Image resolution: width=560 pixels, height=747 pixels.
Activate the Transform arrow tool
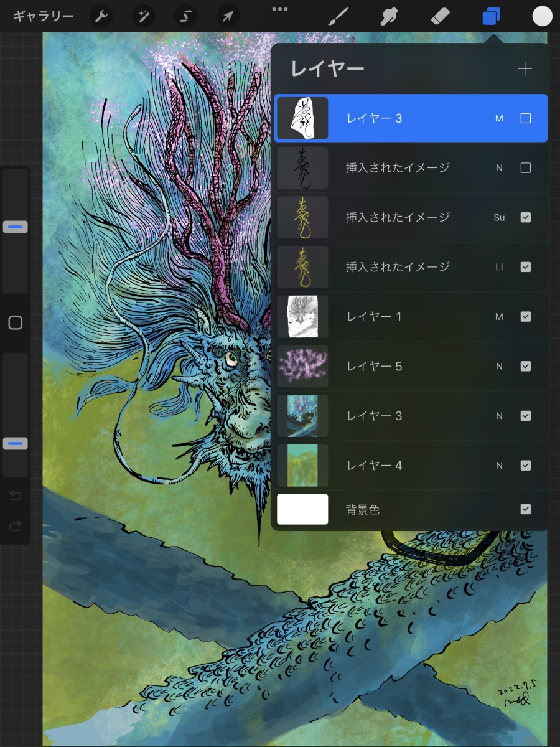point(228,16)
